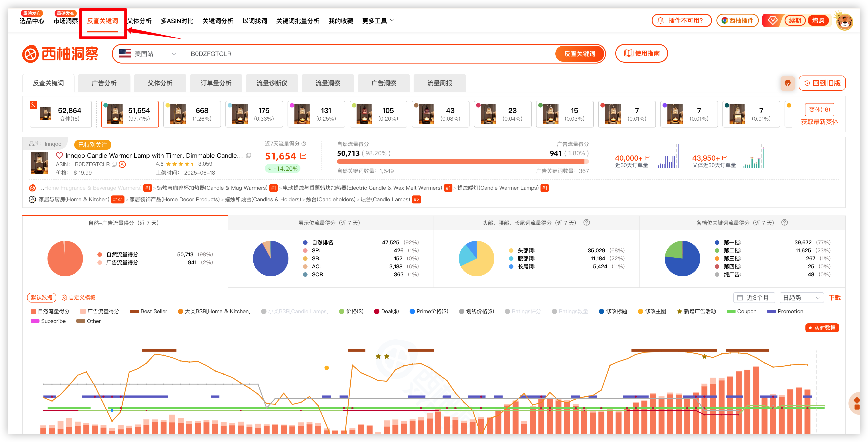Toggle 价格($) legend series
Viewport: 868px width, 442px height.
(351, 311)
